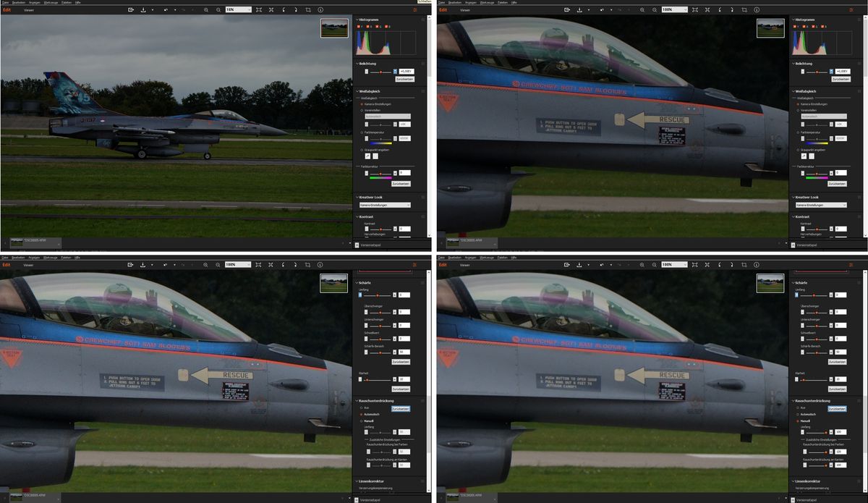Click the export/output icon in the top-left window toolbar
This screenshot has height=503, width=868.
coord(131,10)
